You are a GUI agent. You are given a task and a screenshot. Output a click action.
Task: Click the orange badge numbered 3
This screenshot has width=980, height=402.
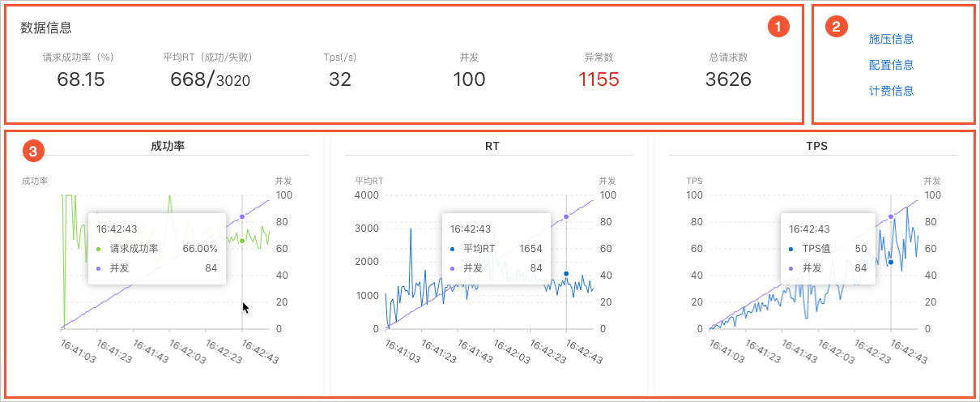[32, 151]
